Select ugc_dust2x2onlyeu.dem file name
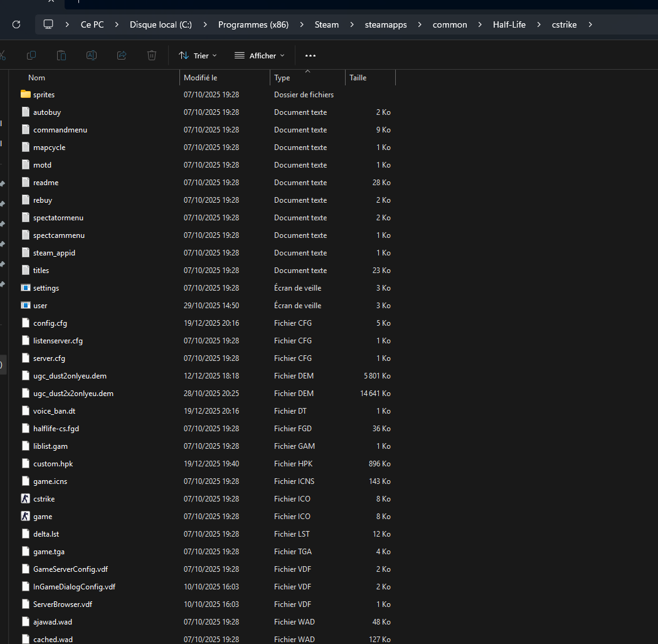Screen dimensions: 658x644 pos(73,394)
